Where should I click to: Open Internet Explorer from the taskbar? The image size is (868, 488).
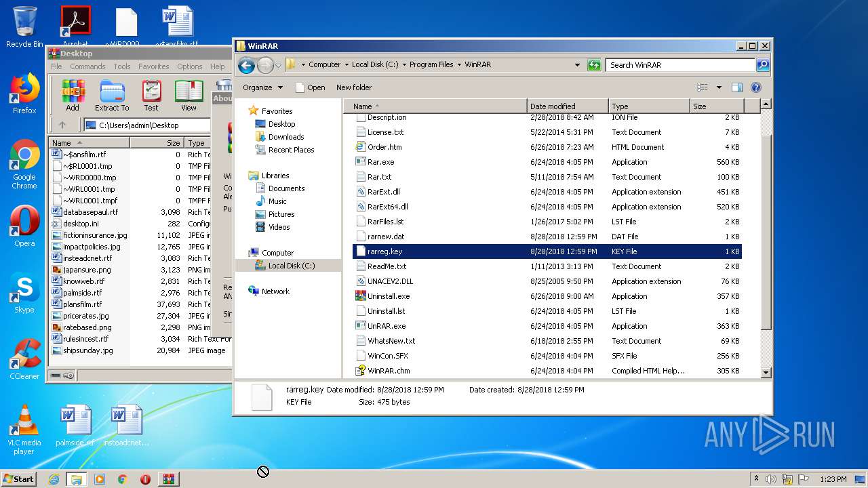coord(54,479)
